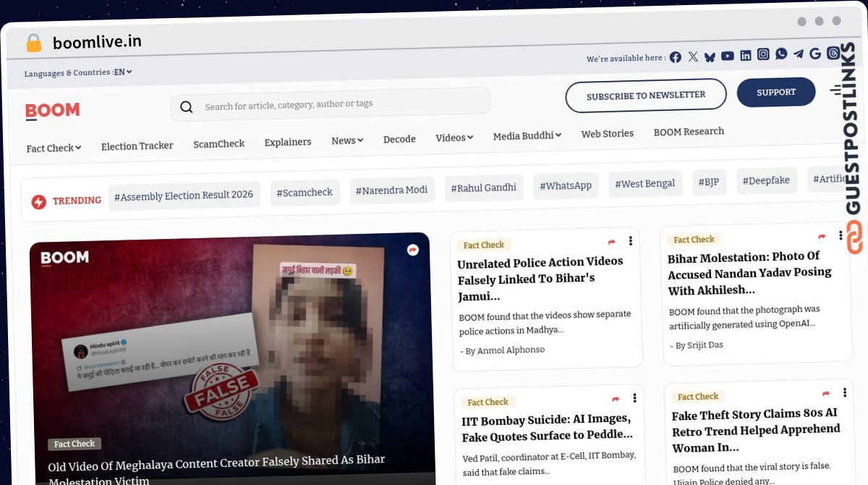Open the Media Buddhi dropdown
Image resolution: width=868 pixels, height=485 pixels.
tap(527, 135)
